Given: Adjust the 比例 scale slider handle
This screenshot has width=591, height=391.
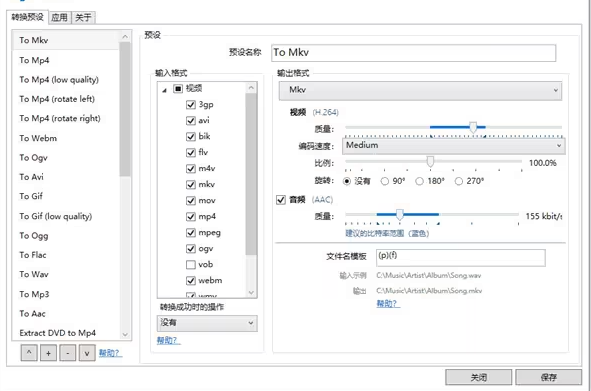Looking at the screenshot, I should click(x=430, y=161).
